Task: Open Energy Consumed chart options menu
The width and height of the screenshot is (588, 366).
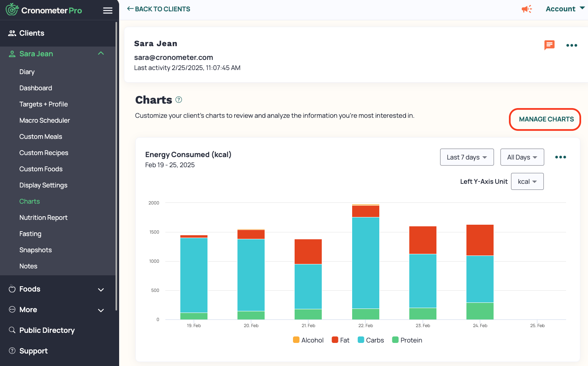Action: click(x=560, y=157)
